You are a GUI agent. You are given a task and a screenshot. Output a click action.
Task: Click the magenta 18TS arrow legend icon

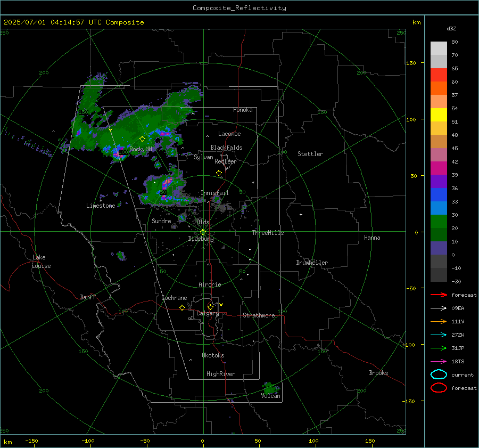coord(439,362)
